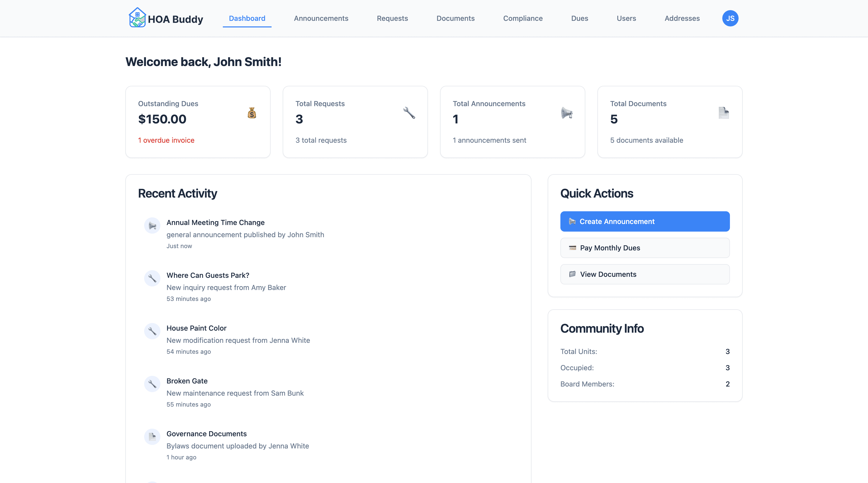
Task: Open the Where Can Guests Park? activity
Action: [208, 275]
